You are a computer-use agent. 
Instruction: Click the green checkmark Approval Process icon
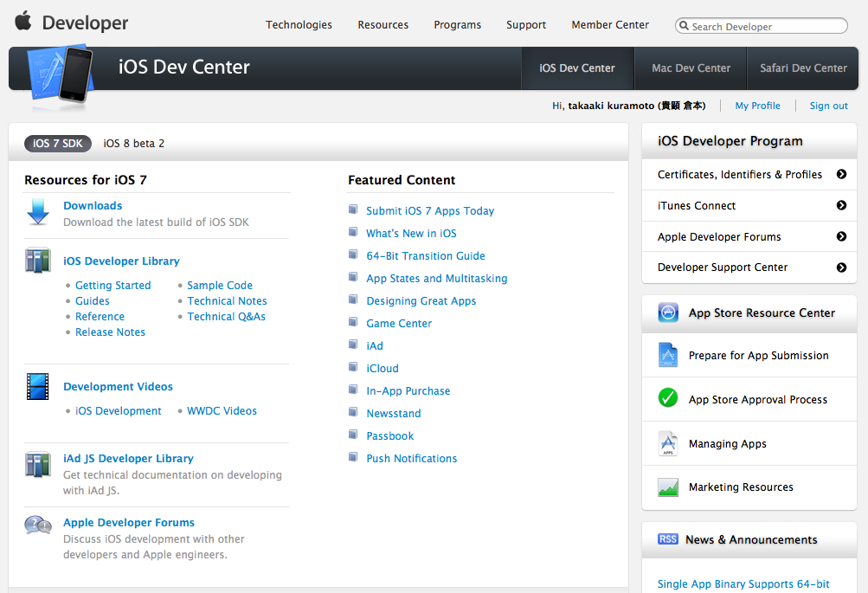pos(668,397)
